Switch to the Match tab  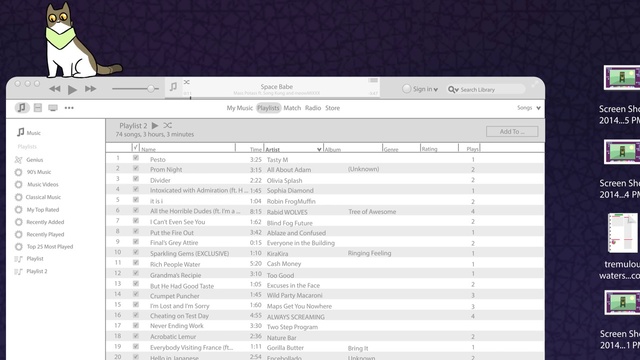tap(292, 108)
